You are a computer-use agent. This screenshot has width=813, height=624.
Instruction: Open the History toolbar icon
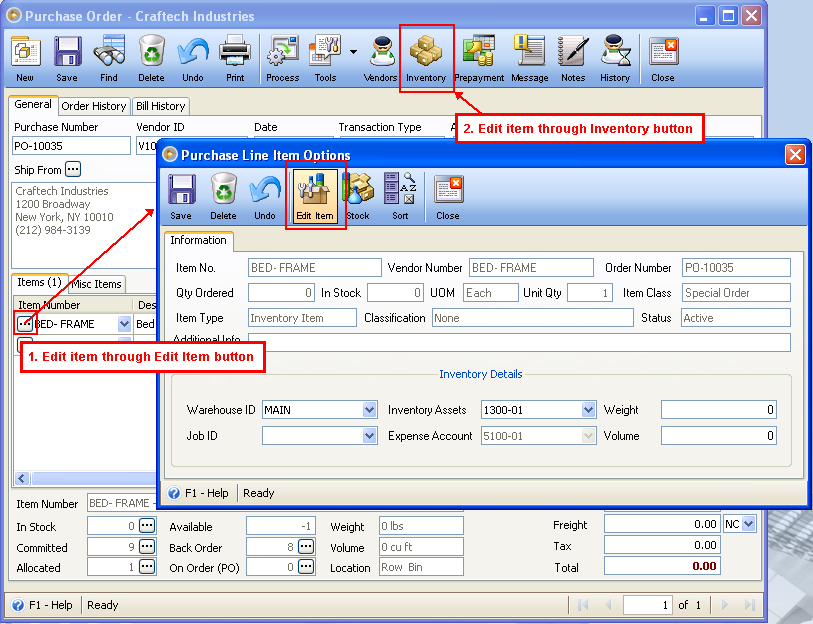615,59
